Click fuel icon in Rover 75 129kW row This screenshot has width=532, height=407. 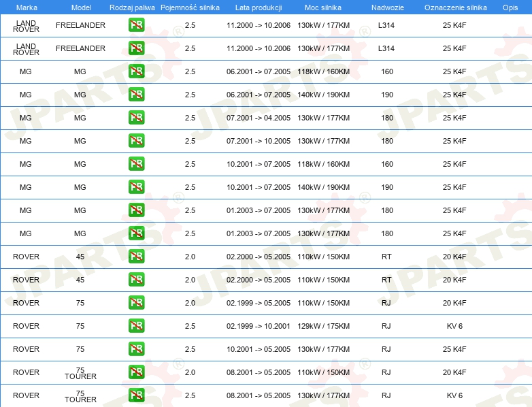(x=136, y=325)
